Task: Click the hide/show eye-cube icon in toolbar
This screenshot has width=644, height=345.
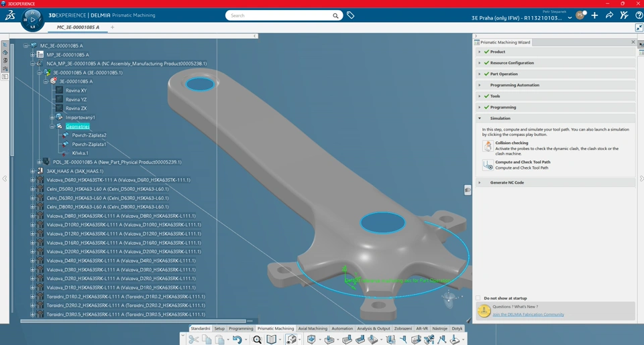Action: (x=291, y=339)
